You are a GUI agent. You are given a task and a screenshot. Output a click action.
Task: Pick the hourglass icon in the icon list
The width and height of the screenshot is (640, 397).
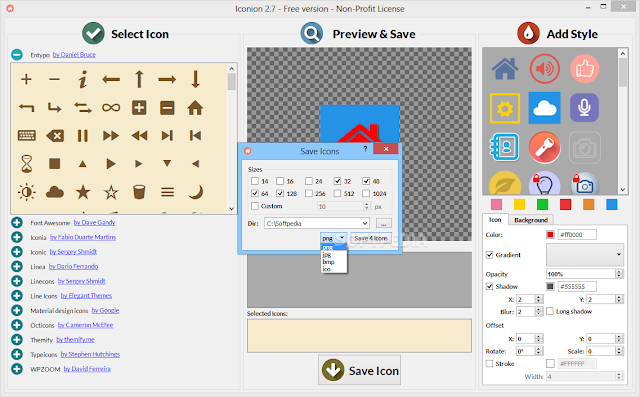pos(27,164)
